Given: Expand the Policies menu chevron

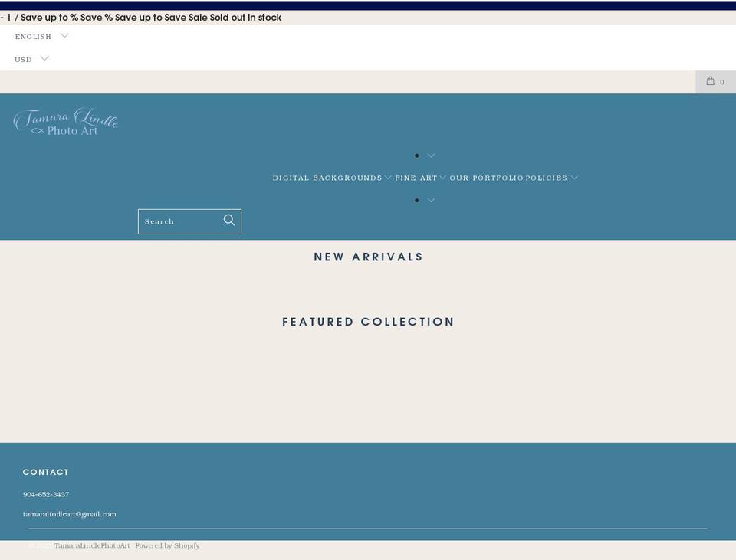Looking at the screenshot, I should 574,177.
